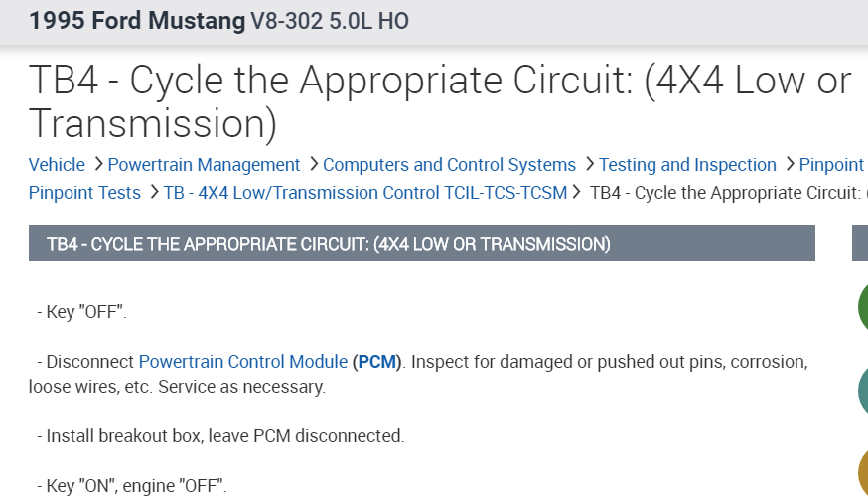Click the 1995 Ford Mustang vehicle title
The height and width of the screenshot is (502, 868).
136,21
